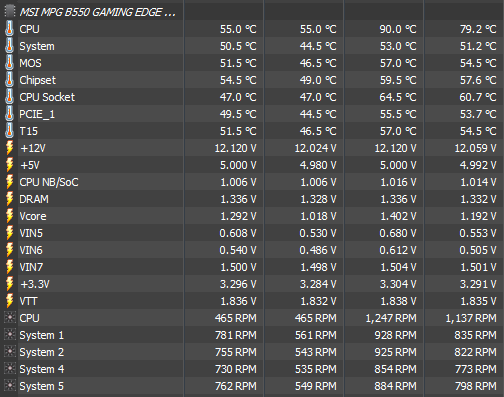Select the MOS sensor label
This screenshot has height=397, width=504.
[x=30, y=63]
